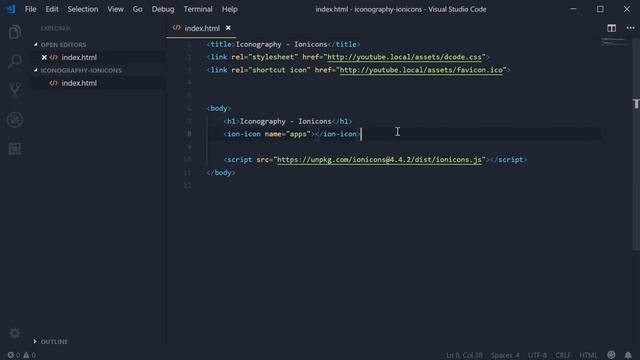Click the VS Code logo icon
Viewport: 640px width, 360px height.
(11, 9)
